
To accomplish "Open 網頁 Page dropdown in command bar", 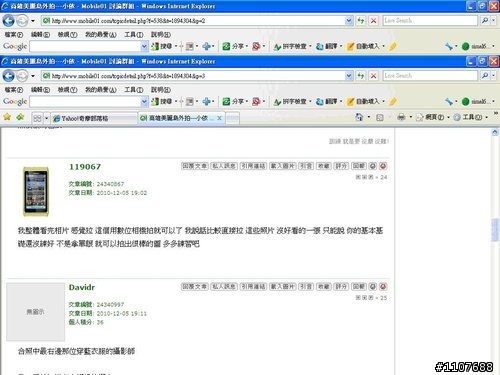I will tap(433, 117).
